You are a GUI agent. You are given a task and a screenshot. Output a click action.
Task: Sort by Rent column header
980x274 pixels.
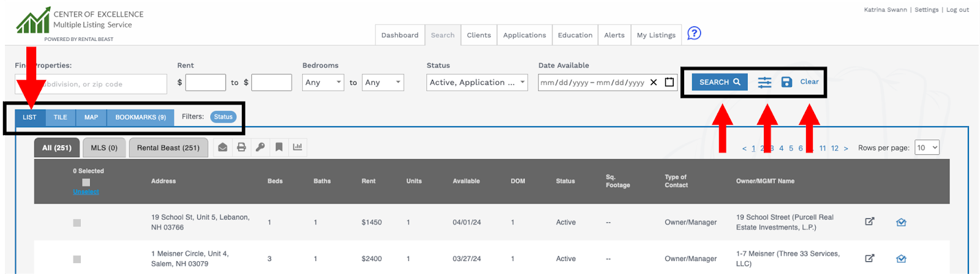[369, 181]
